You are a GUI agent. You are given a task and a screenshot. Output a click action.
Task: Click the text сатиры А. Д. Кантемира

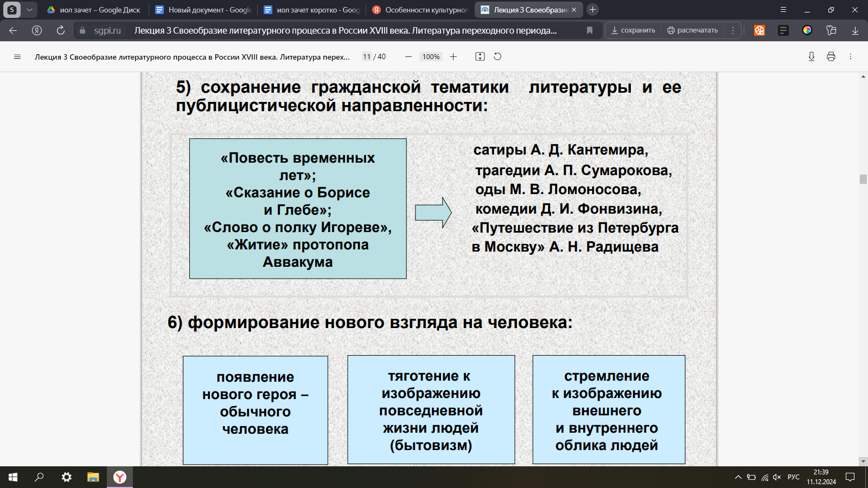pyautogui.click(x=561, y=150)
